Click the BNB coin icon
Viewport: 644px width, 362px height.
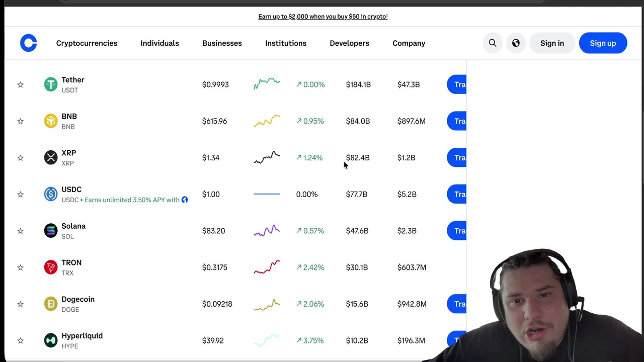tap(51, 121)
